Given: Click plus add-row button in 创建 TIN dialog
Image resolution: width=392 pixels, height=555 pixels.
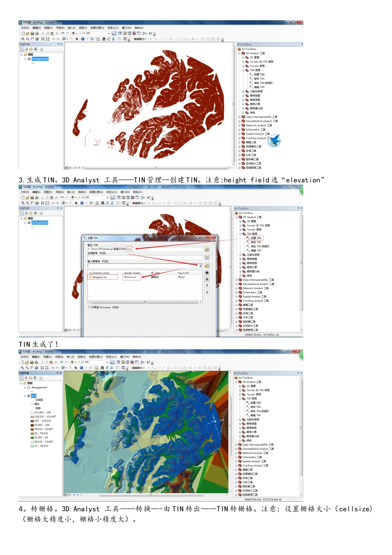Looking at the screenshot, I should [x=207, y=273].
